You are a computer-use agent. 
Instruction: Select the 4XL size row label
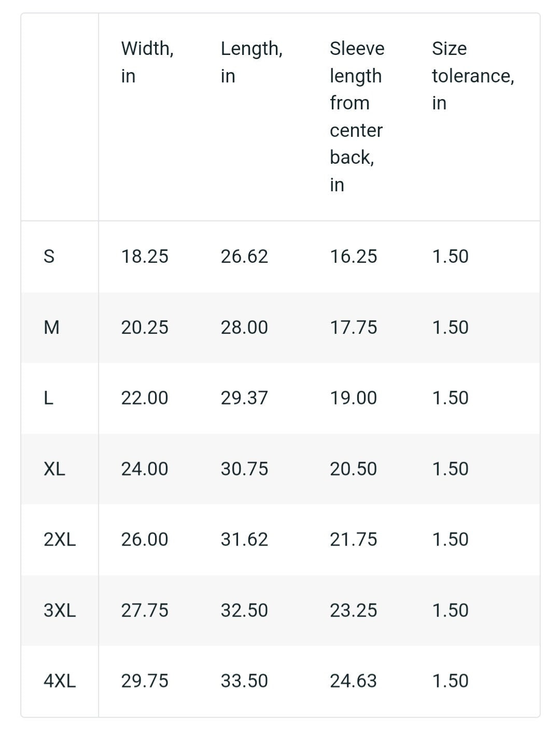(60, 681)
